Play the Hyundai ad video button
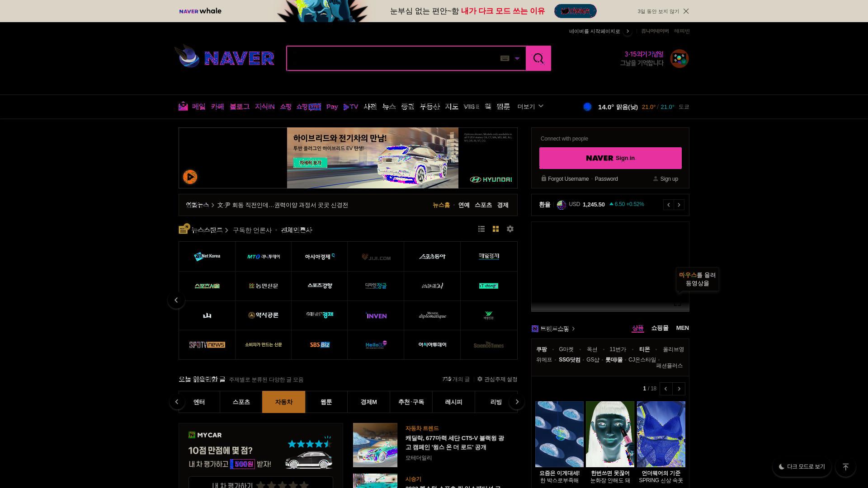This screenshot has width=868, height=488. click(x=190, y=177)
